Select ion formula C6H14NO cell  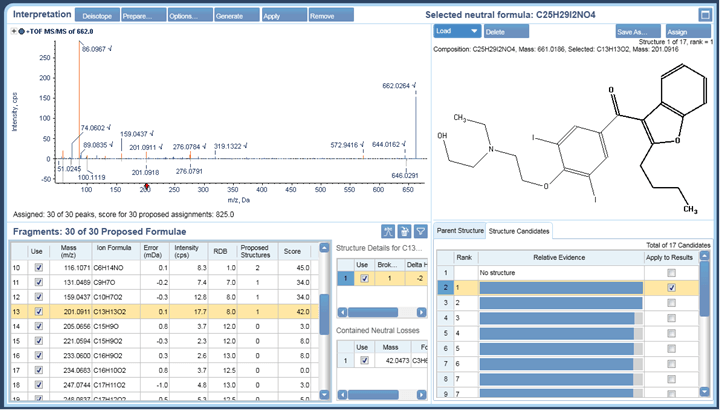pos(115,267)
